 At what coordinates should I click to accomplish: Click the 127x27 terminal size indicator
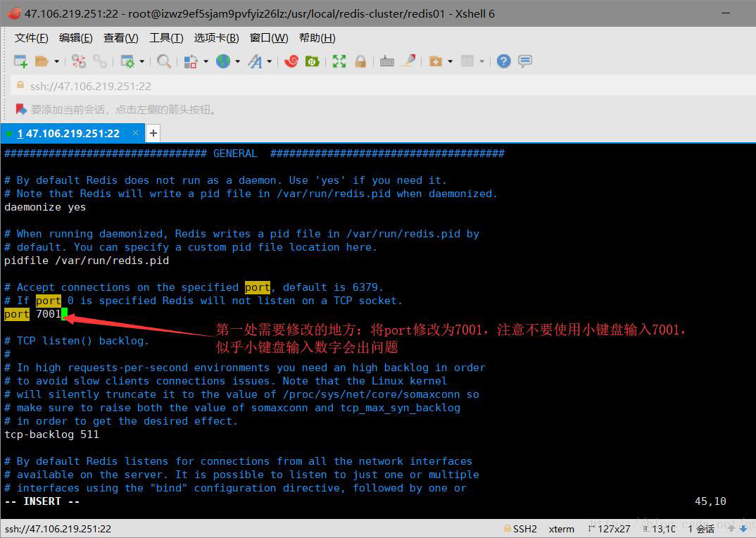point(609,529)
